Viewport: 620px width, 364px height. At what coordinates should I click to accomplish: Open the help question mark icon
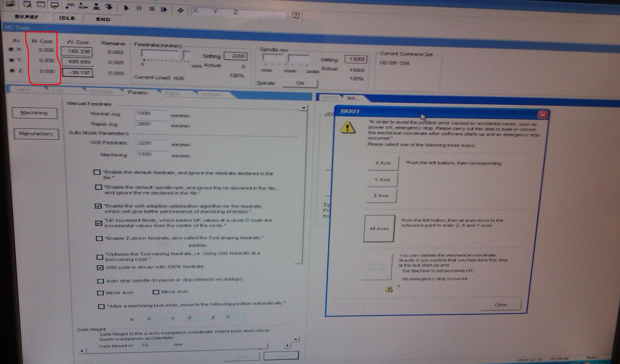(x=295, y=15)
